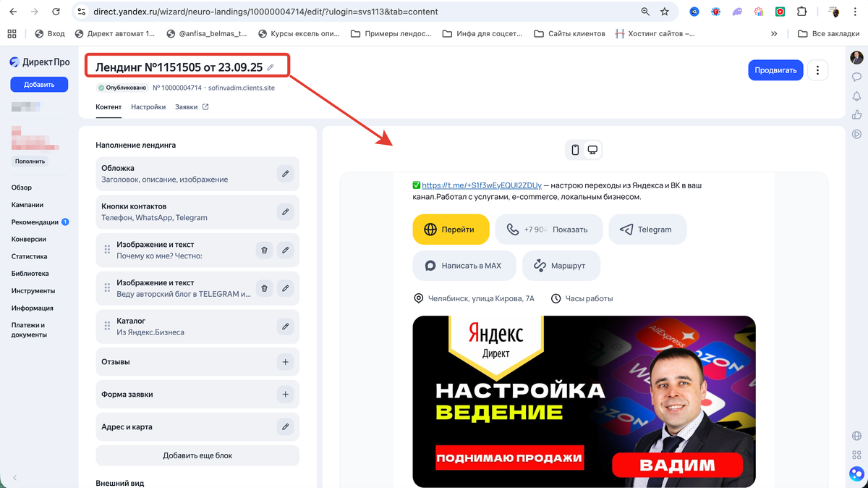The width and height of the screenshot is (868, 488).
Task: Reload the page
Action: pos(56,12)
